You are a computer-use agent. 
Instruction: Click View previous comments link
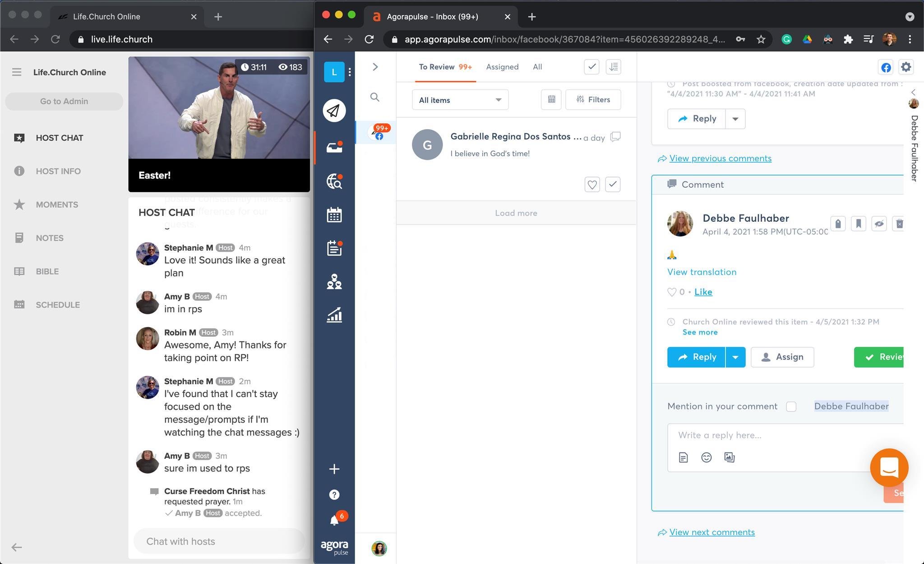coord(720,158)
